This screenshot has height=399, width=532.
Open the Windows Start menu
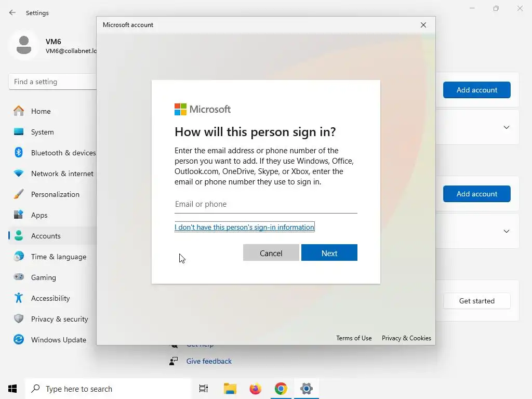[12, 389]
